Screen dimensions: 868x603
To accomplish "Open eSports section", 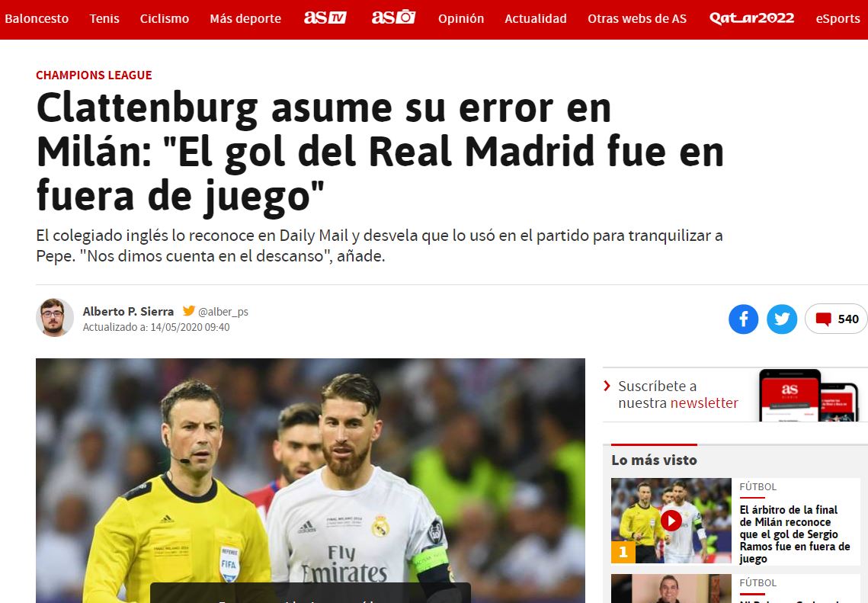I will (838, 19).
